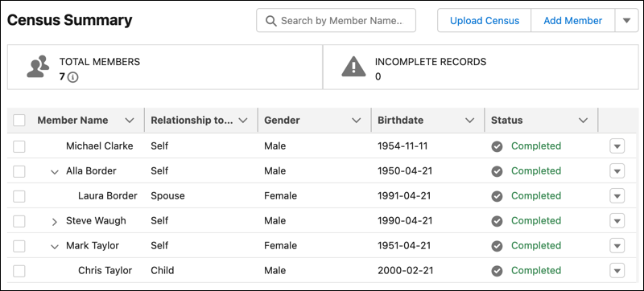Check the Chris Taylor row checkbox
644x291 pixels.
(19, 271)
